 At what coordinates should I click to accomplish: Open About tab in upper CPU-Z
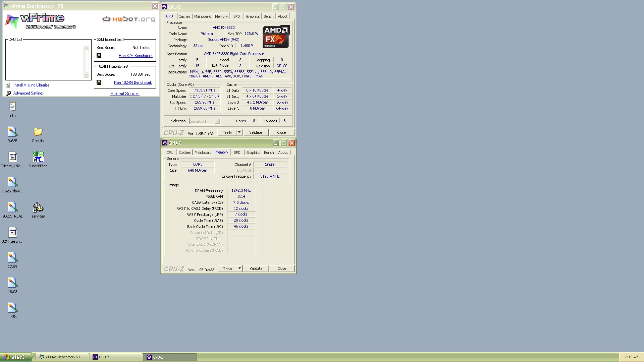(282, 16)
